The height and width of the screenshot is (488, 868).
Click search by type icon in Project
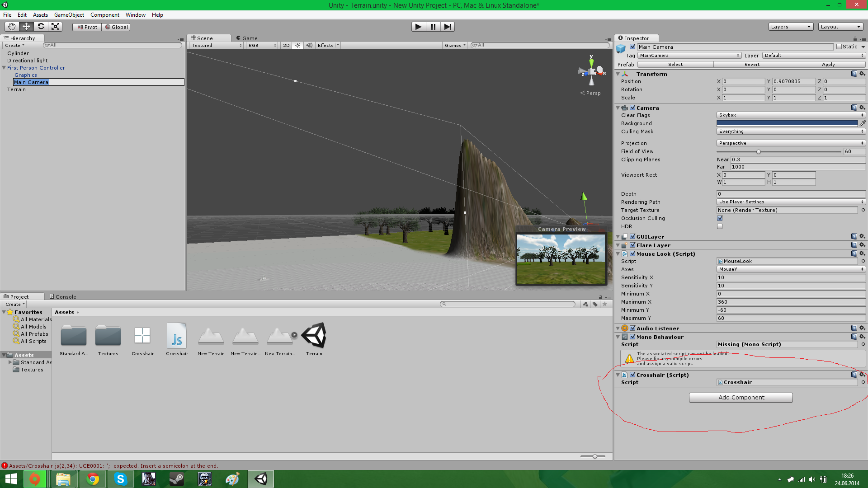pyautogui.click(x=585, y=304)
